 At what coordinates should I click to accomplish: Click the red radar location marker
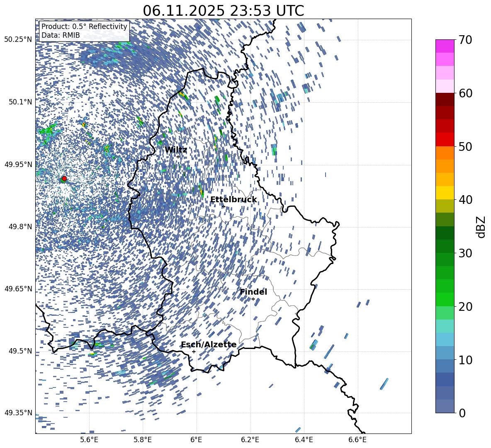[x=64, y=179]
